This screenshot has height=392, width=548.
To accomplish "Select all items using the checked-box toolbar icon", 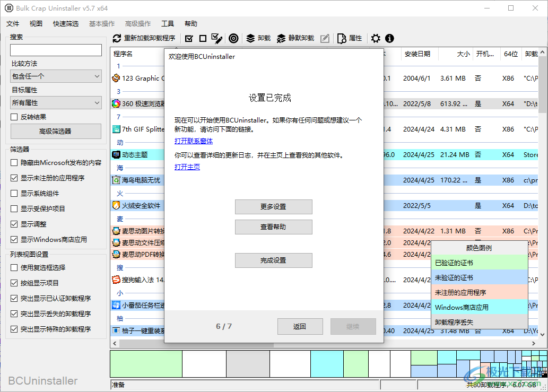I will 189,38.
